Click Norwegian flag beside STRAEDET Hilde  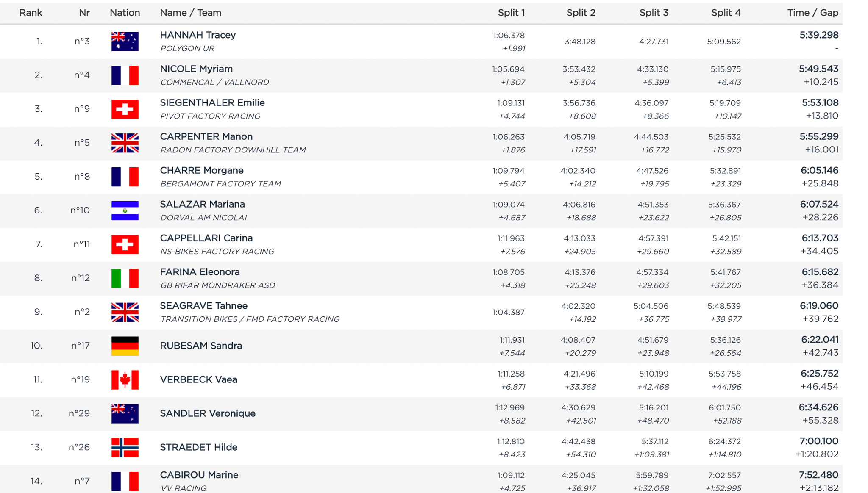click(125, 448)
